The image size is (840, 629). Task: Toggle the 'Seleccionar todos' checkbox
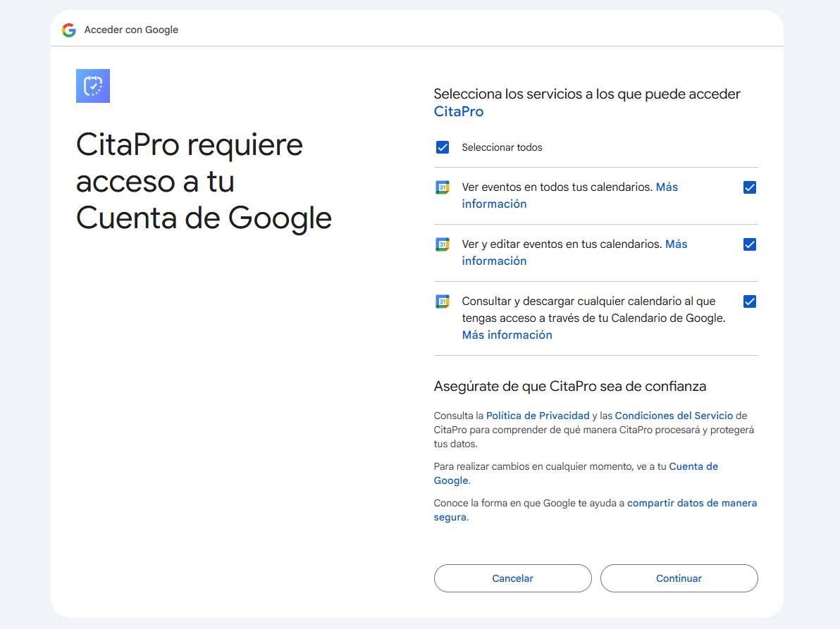pyautogui.click(x=443, y=147)
